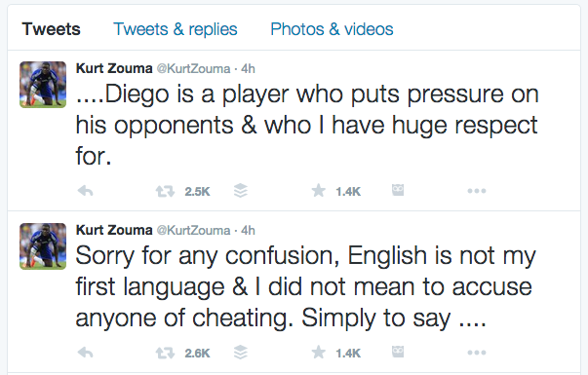Reply to the Diego pressure tweet
The width and height of the screenshot is (588, 375).
pyautogui.click(x=85, y=191)
